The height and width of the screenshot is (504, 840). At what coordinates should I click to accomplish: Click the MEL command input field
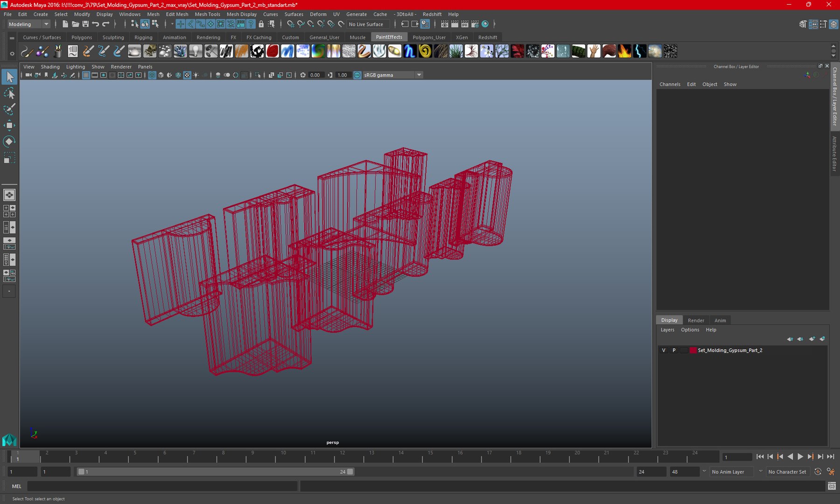pos(162,486)
